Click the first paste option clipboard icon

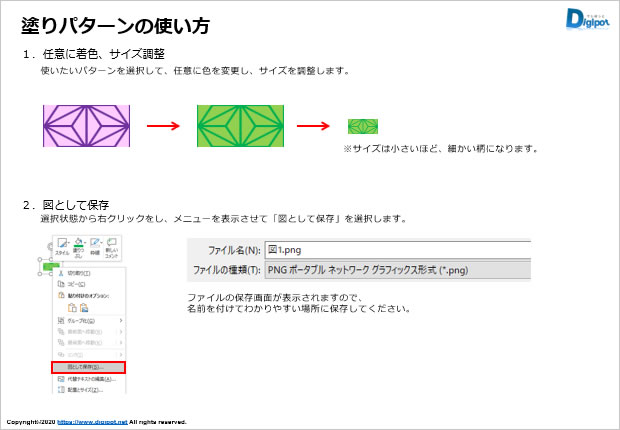[72, 308]
